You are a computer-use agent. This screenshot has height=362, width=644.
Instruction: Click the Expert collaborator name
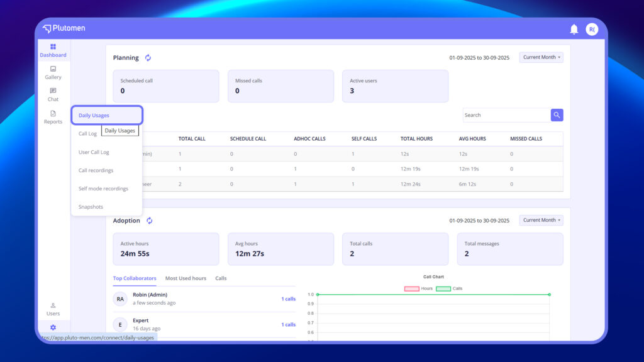click(x=140, y=321)
